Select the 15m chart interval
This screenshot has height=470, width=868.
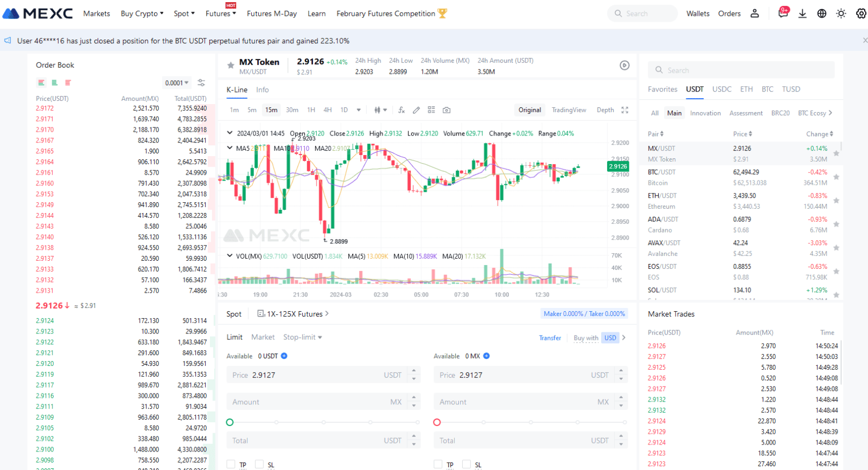tap(271, 110)
